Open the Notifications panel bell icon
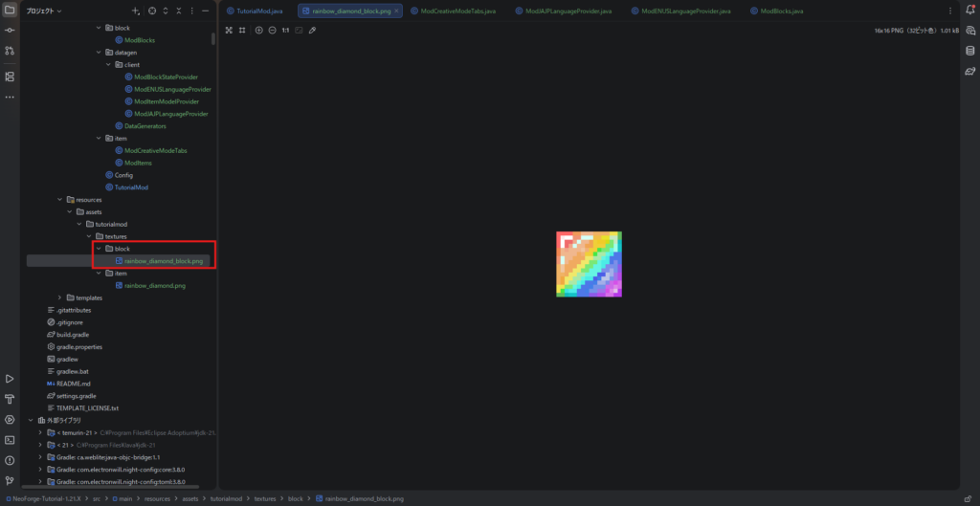980x506 pixels. pyautogui.click(x=969, y=11)
